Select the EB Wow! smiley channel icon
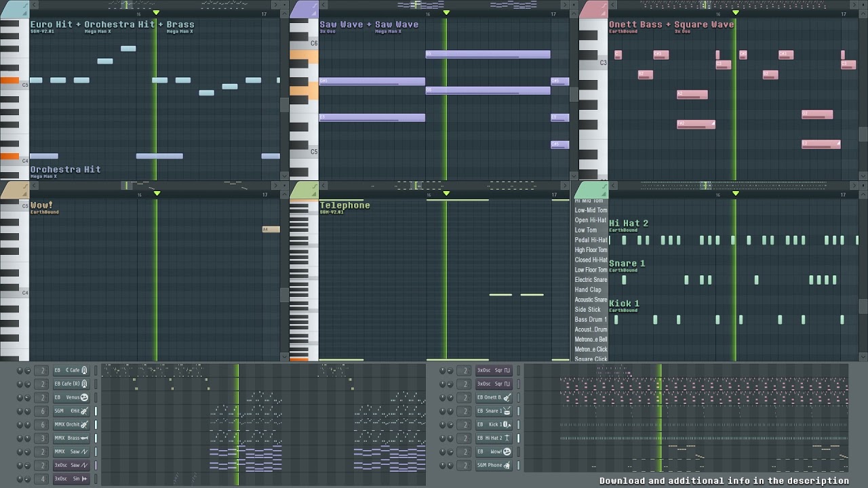This screenshot has height=488, width=868. (507, 451)
